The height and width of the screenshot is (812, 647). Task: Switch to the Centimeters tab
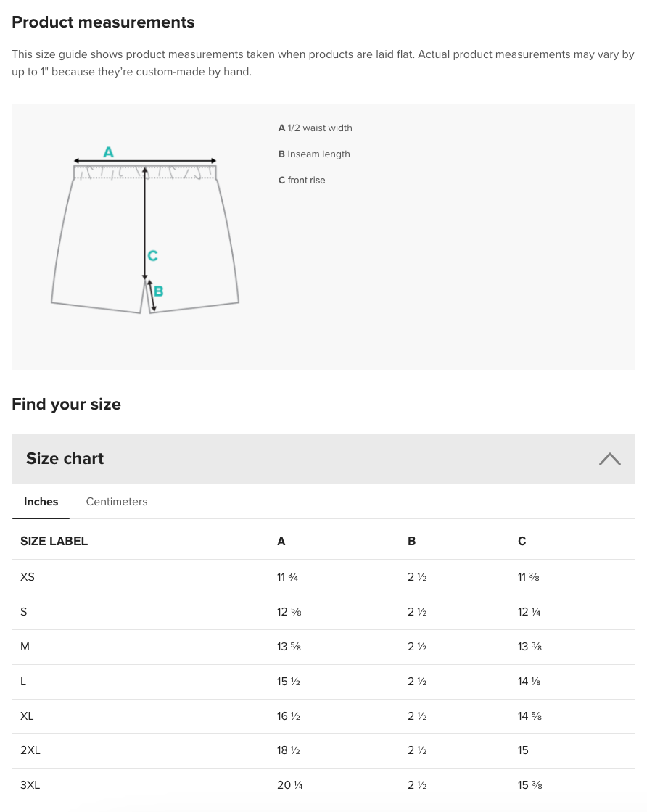click(117, 502)
